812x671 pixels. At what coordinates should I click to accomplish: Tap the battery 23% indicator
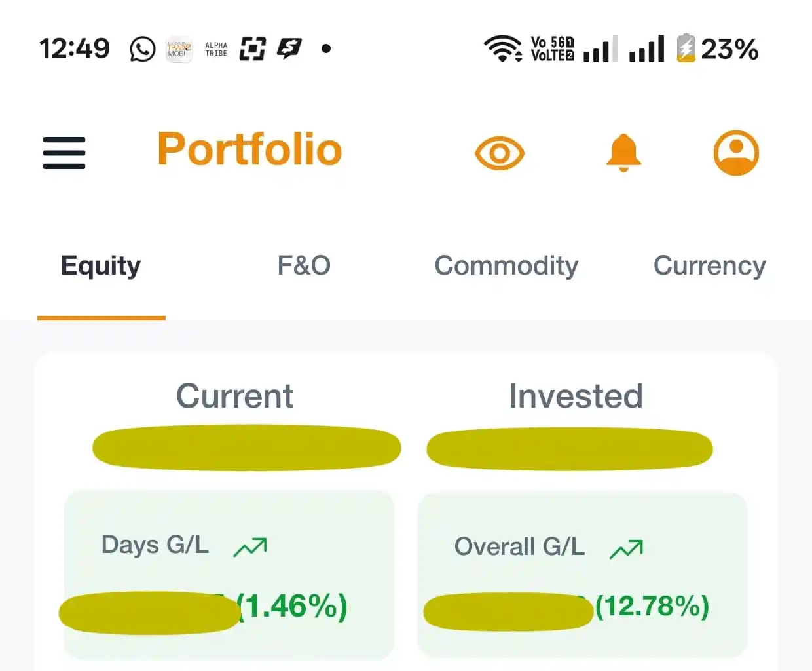[718, 49]
